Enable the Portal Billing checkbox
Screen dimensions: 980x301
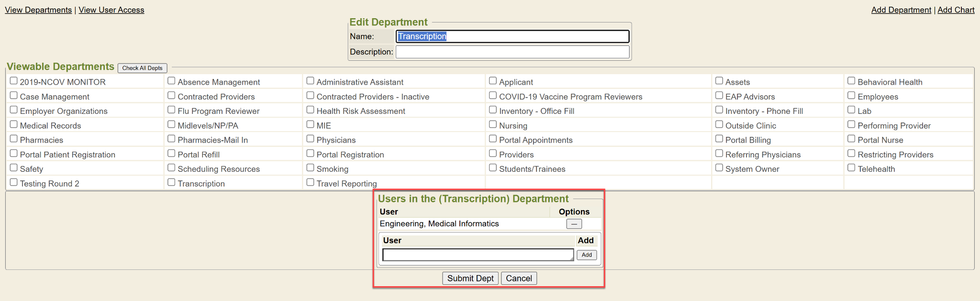719,139
